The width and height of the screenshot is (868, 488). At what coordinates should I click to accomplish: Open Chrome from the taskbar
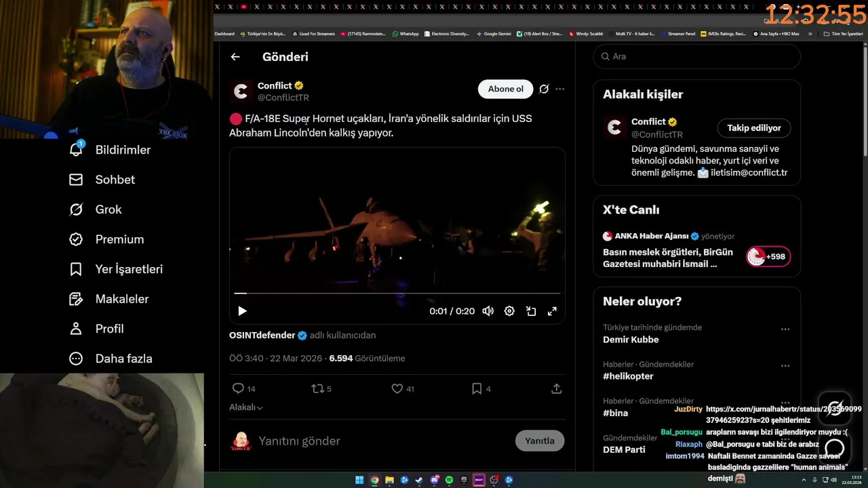pos(374,480)
